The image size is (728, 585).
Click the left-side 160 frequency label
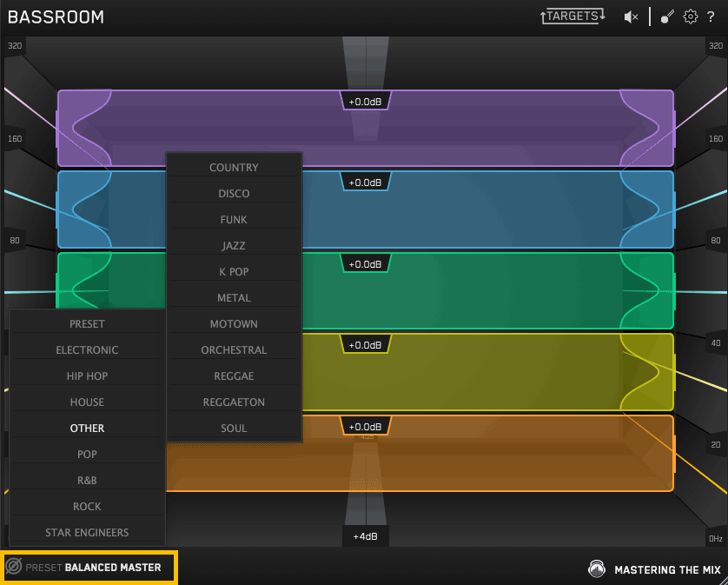(x=15, y=138)
